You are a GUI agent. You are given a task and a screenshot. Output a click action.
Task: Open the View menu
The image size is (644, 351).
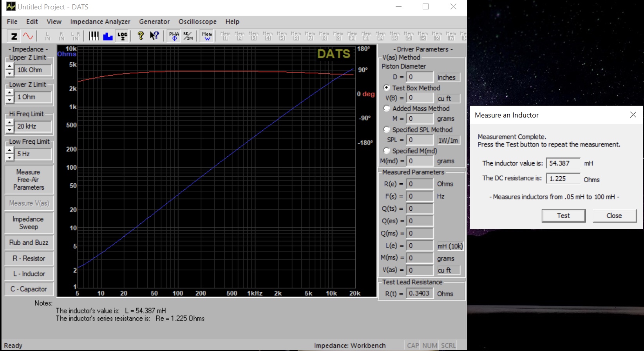[x=54, y=22]
